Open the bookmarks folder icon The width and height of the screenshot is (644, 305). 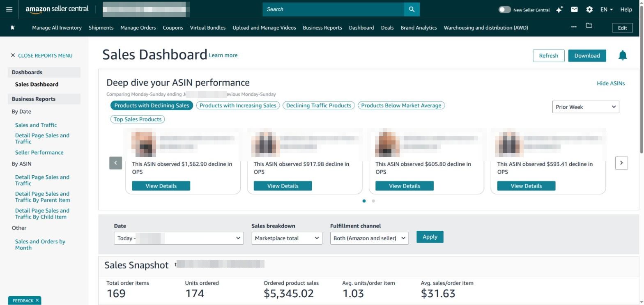coord(589,25)
